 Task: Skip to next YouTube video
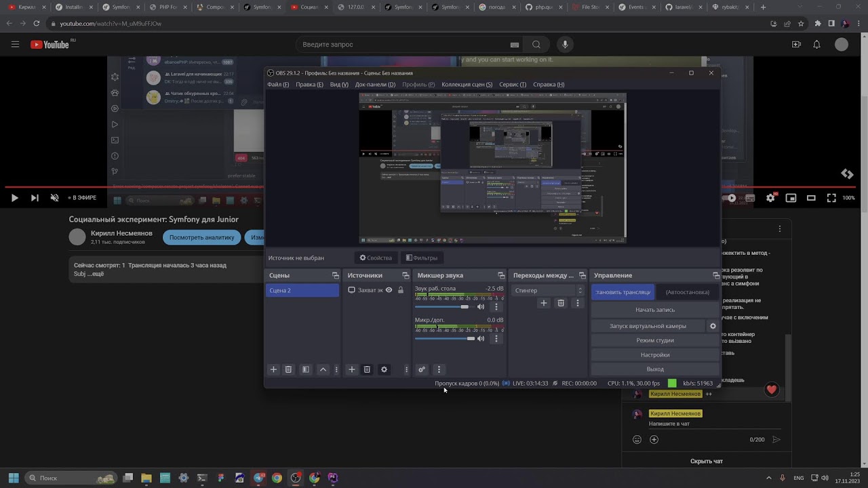35,198
